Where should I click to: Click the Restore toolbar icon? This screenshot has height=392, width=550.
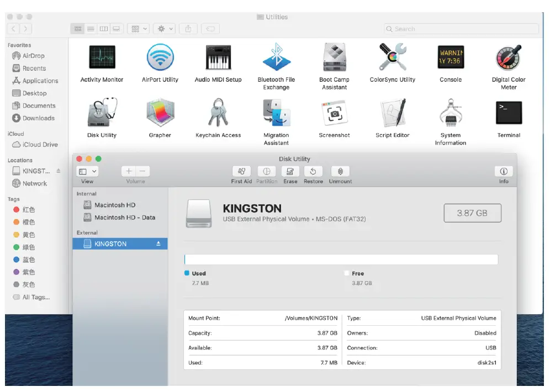(313, 172)
